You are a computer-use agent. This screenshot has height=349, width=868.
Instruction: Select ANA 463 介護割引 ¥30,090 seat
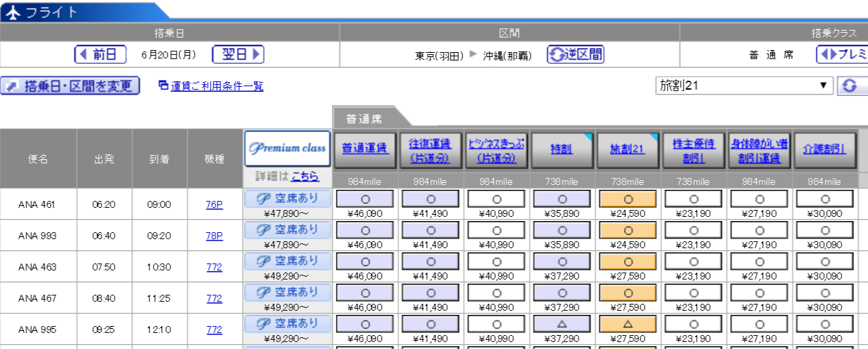824,261
